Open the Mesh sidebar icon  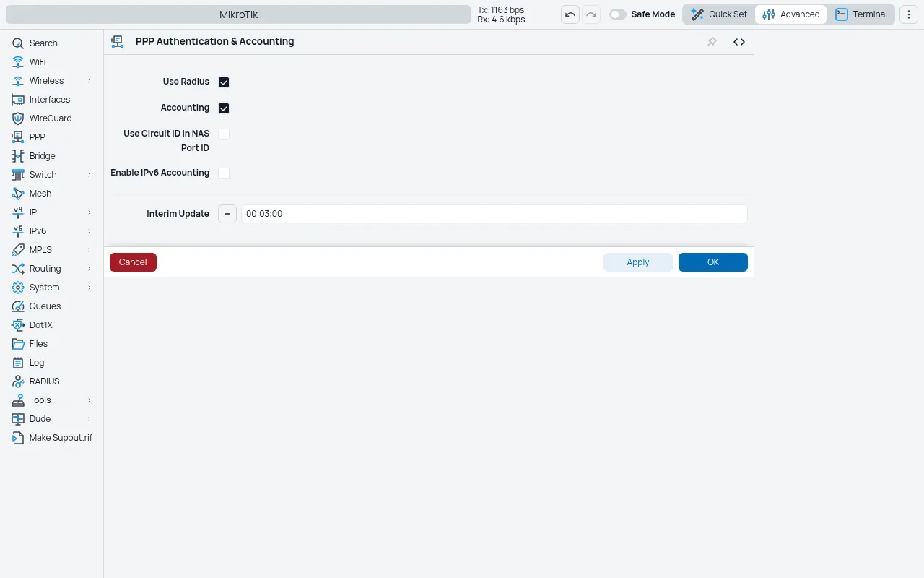(18, 194)
